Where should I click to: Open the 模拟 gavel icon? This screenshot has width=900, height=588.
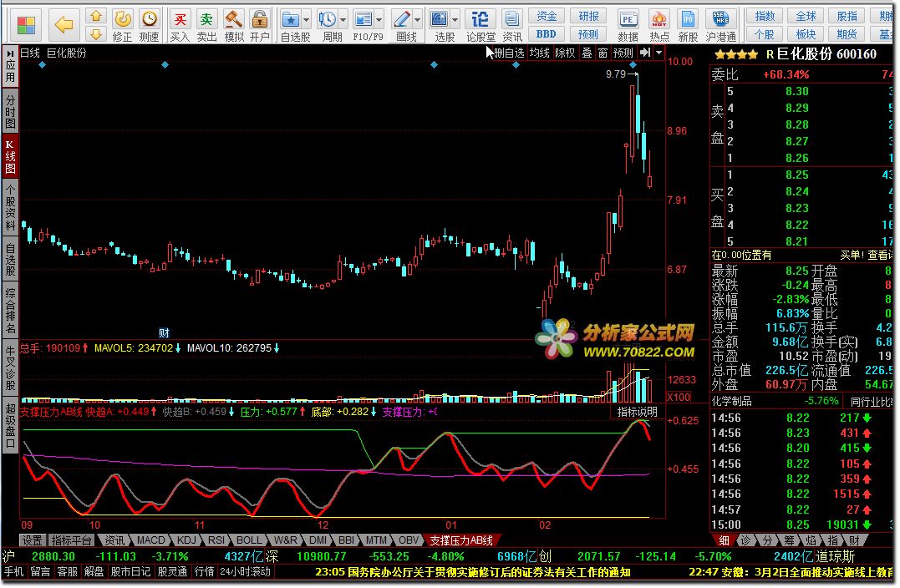click(233, 19)
